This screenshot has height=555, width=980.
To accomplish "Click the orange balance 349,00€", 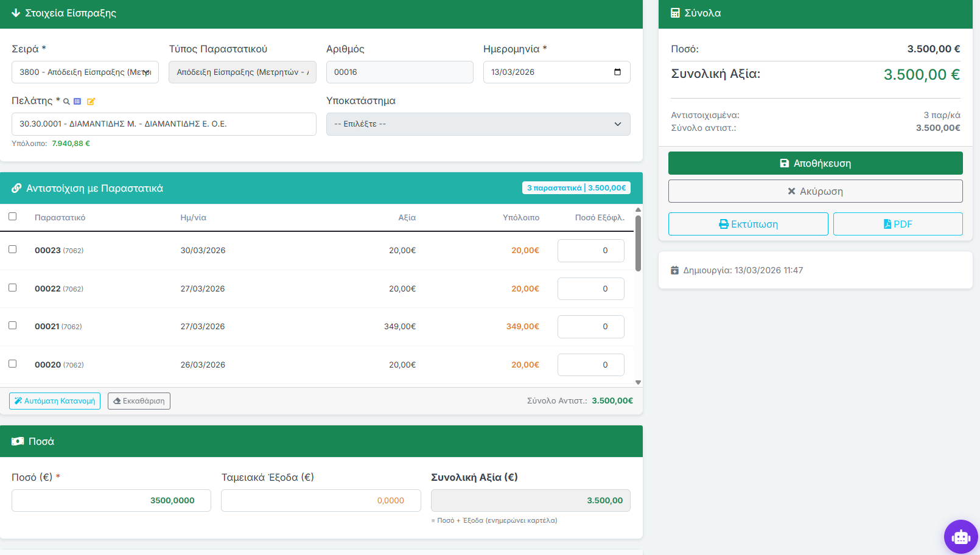I will (523, 326).
